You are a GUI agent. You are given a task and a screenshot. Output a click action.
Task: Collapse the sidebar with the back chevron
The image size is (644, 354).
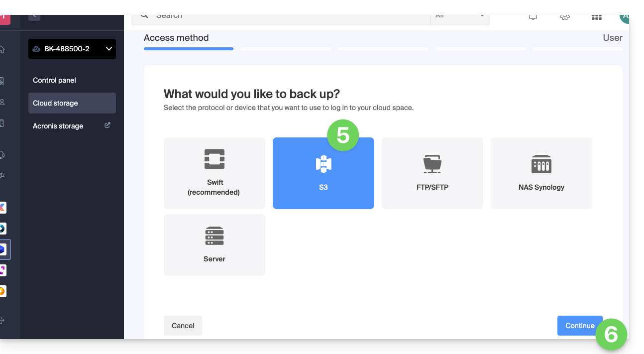[34, 16]
